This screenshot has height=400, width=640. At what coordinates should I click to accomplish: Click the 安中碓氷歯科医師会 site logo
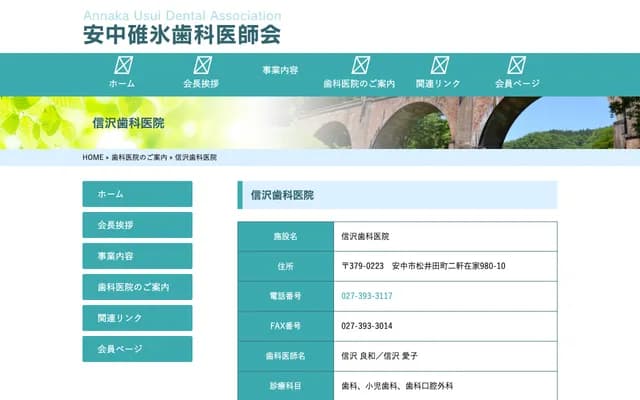tap(181, 30)
